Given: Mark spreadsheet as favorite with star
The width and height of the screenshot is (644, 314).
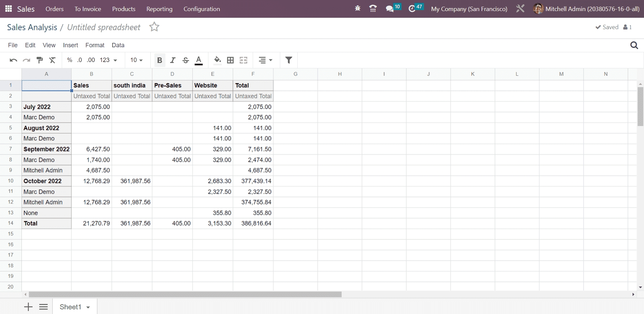Looking at the screenshot, I should [x=154, y=27].
